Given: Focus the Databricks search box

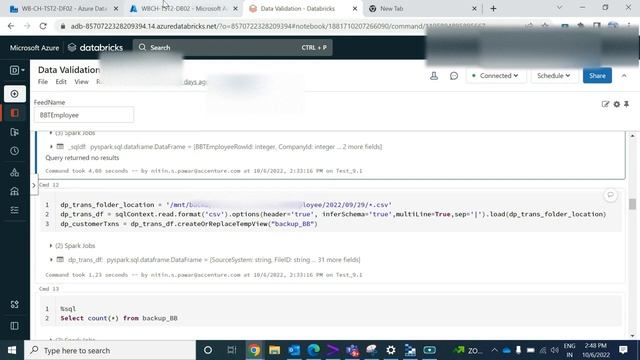Looking at the screenshot, I should coord(232,48).
